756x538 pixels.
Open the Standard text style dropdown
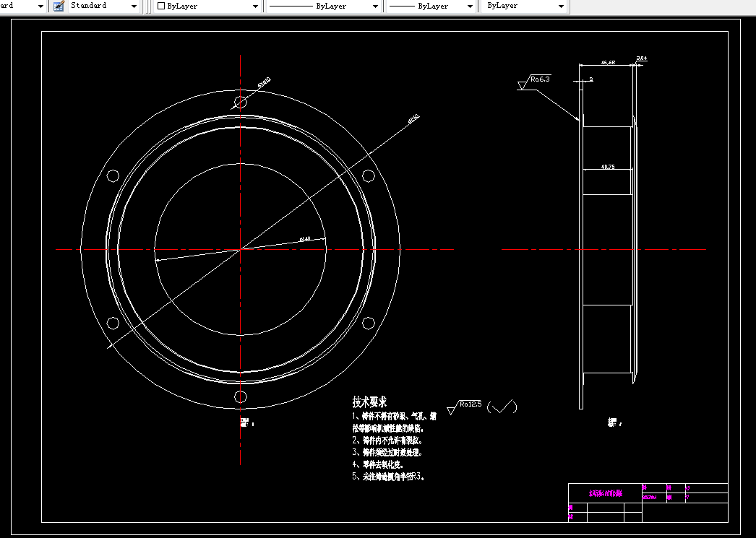[x=134, y=6]
